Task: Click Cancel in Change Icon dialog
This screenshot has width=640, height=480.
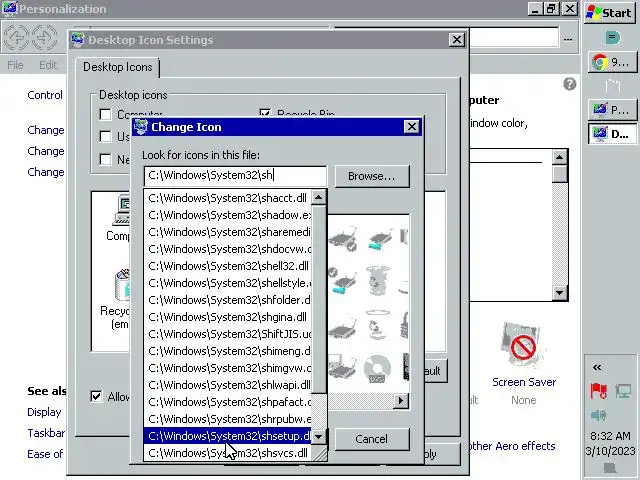Action: coord(372,439)
